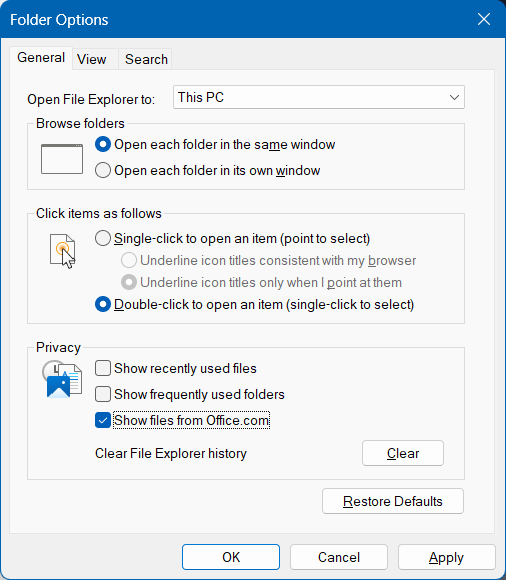The height and width of the screenshot is (580, 506).
Task: Click the 'Browse folders' group heading
Action: coord(80,124)
